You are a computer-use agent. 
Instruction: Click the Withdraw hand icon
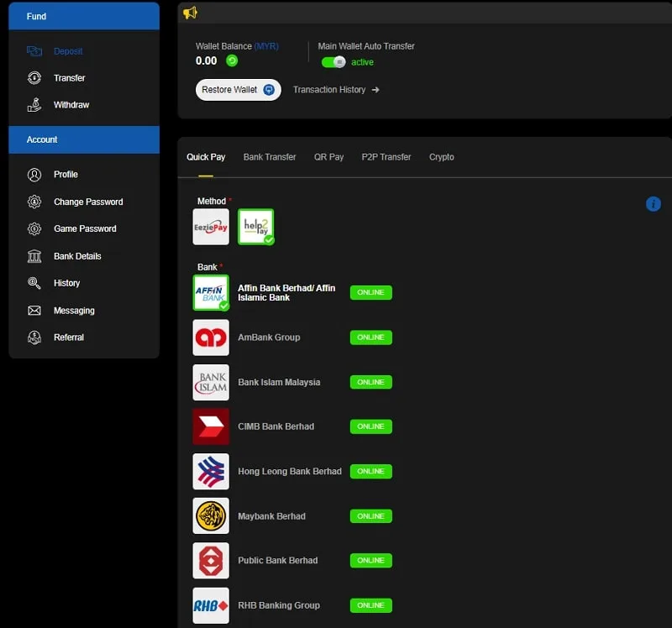coord(34,104)
